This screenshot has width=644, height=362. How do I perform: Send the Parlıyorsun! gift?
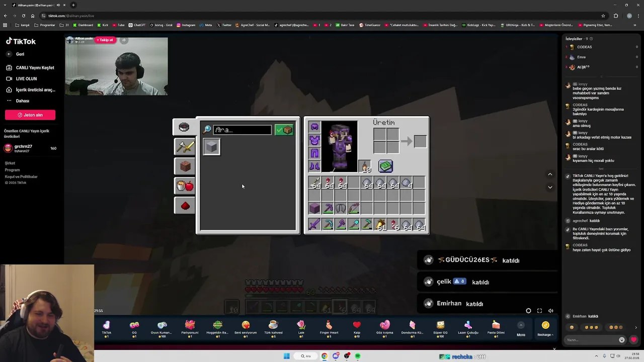tap(190, 328)
